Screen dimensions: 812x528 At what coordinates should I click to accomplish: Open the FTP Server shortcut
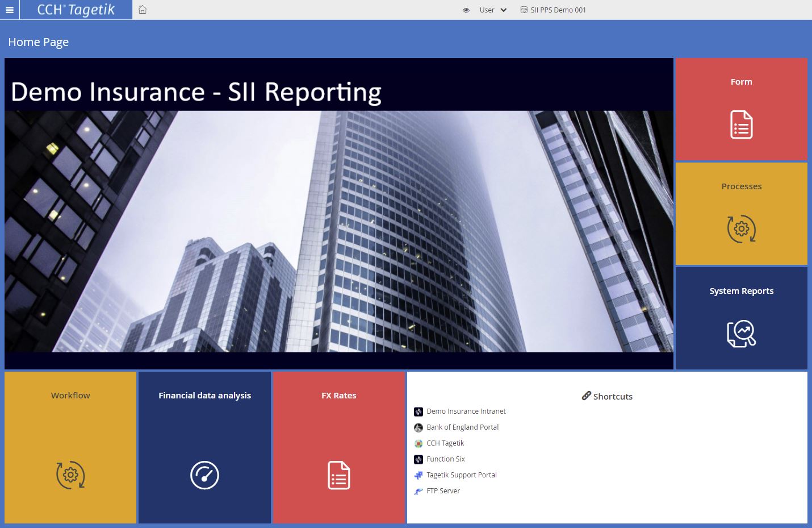click(x=443, y=491)
